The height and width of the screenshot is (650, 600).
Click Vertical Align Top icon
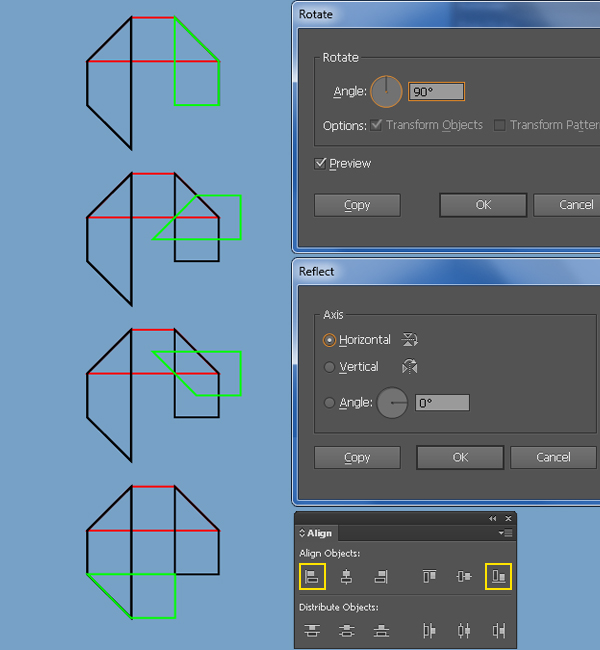[x=429, y=577]
